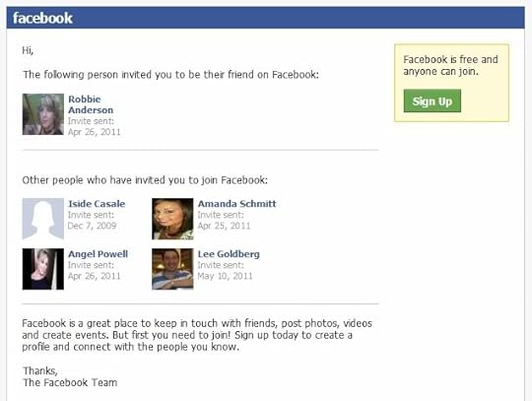The width and height of the screenshot is (532, 401).
Task: Click Amanda Schmitt's profile picture
Action: (172, 219)
